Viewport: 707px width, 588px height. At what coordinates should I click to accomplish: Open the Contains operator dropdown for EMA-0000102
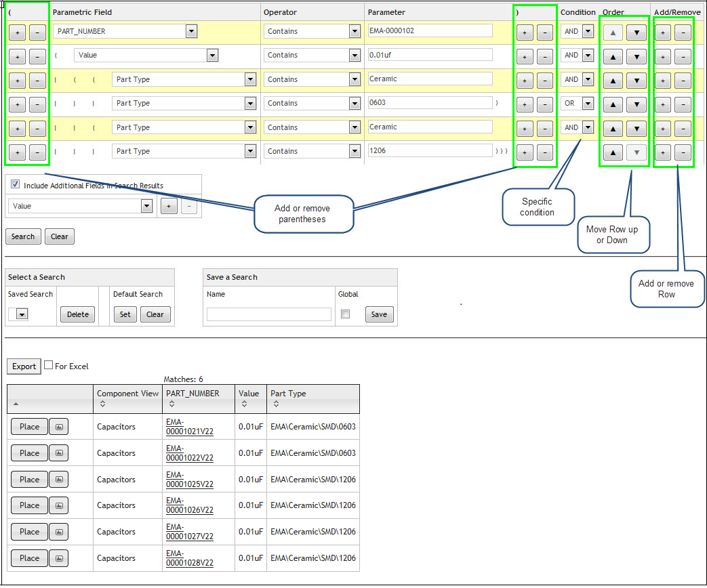[354, 31]
